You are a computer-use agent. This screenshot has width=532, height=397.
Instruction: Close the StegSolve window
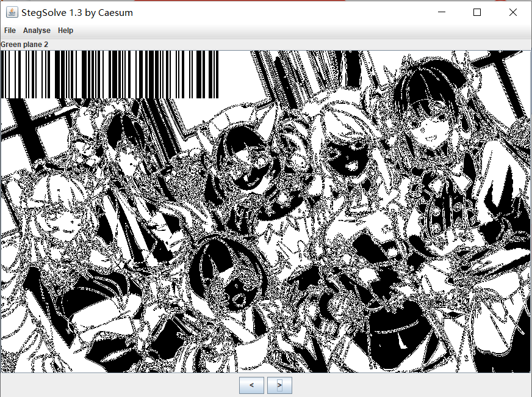coord(512,12)
